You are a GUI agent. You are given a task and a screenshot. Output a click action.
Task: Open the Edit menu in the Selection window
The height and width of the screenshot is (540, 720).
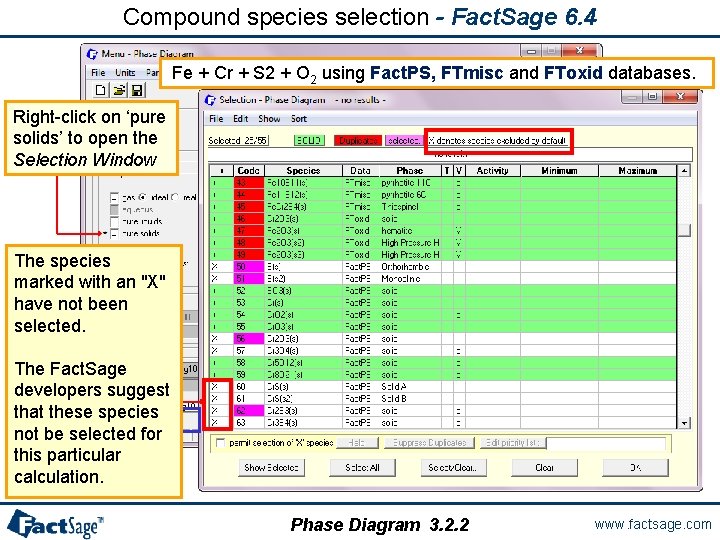(240, 119)
